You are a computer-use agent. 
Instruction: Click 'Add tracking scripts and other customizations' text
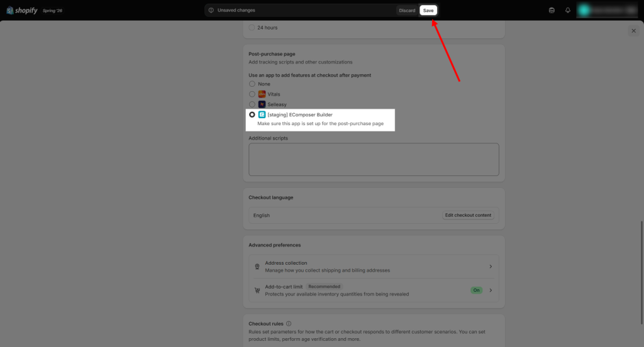tap(300, 62)
